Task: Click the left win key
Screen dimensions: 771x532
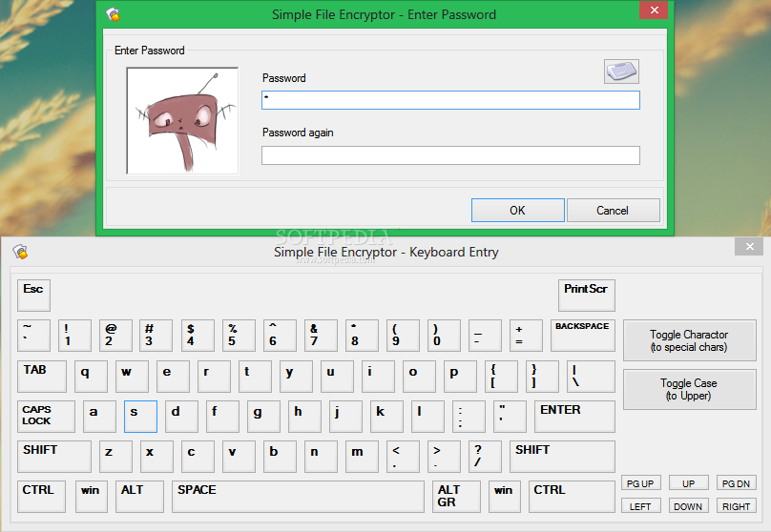Action: click(91, 497)
